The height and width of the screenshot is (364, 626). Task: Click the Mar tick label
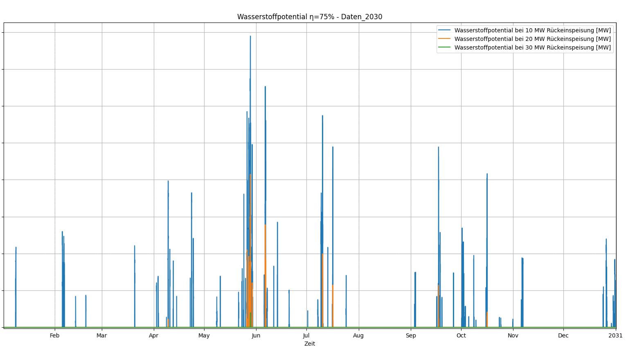(x=101, y=335)
